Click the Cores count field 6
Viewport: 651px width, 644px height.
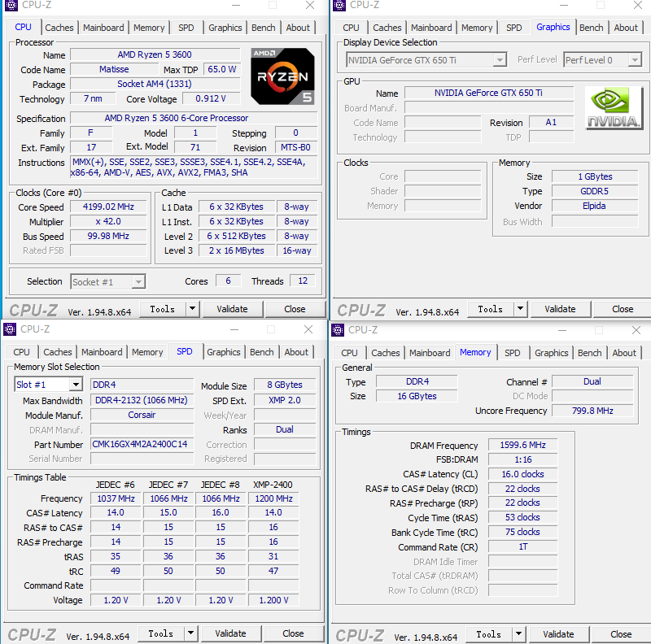point(228,281)
